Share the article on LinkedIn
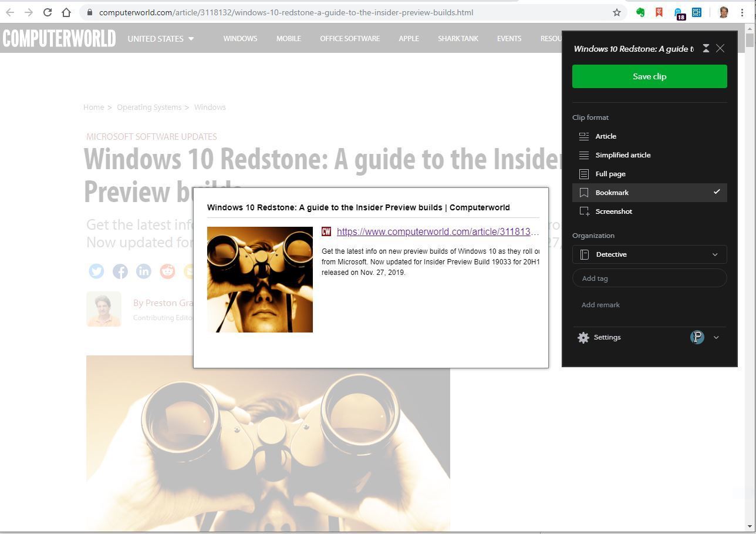Viewport: 756px width, 534px height. [143, 271]
